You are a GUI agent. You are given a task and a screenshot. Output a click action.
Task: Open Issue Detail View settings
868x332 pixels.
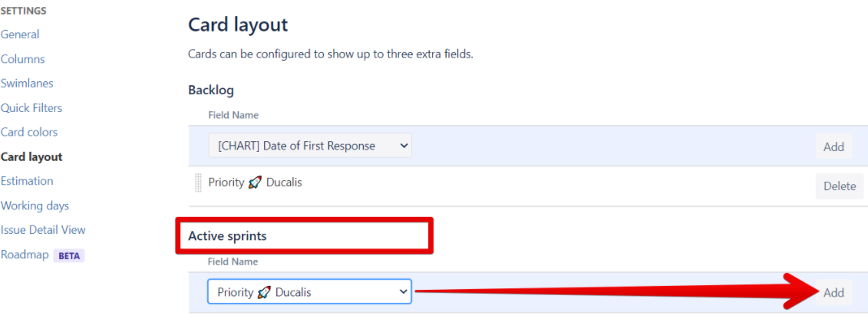tap(44, 230)
